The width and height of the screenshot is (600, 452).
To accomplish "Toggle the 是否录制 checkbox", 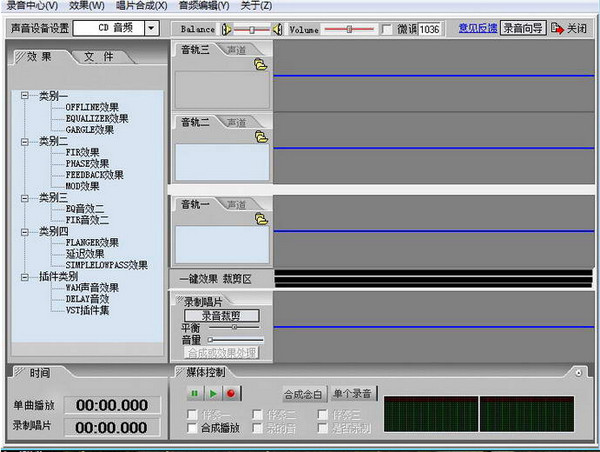I will coord(323,428).
